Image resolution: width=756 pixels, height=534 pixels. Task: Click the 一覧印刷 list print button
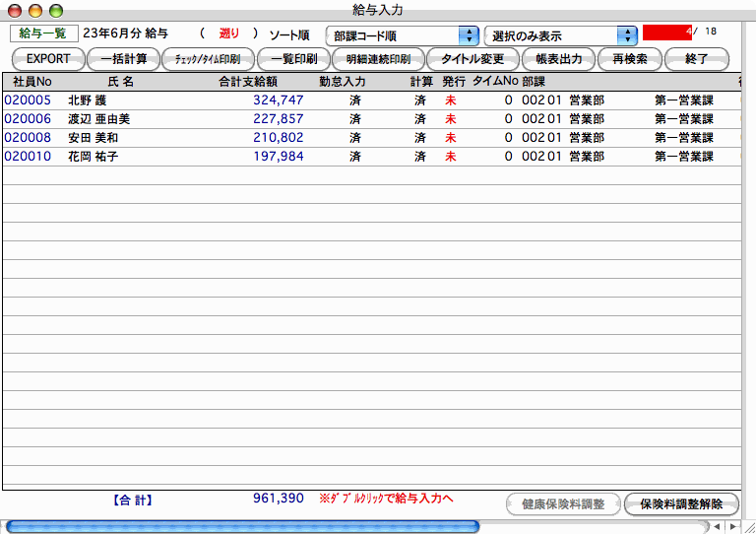[293, 59]
